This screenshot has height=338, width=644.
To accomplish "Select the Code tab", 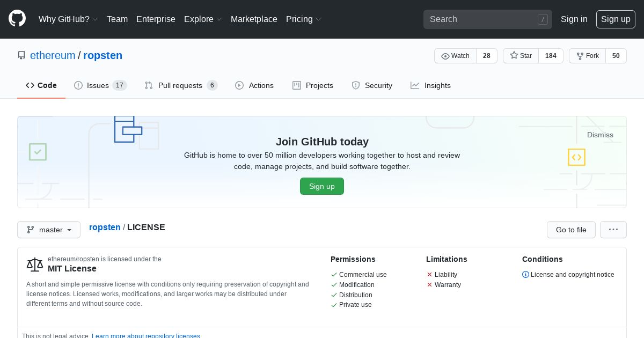I will [x=41, y=85].
